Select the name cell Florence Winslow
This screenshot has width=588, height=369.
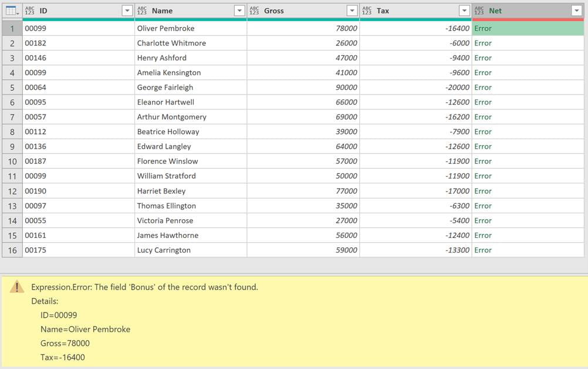(191, 161)
